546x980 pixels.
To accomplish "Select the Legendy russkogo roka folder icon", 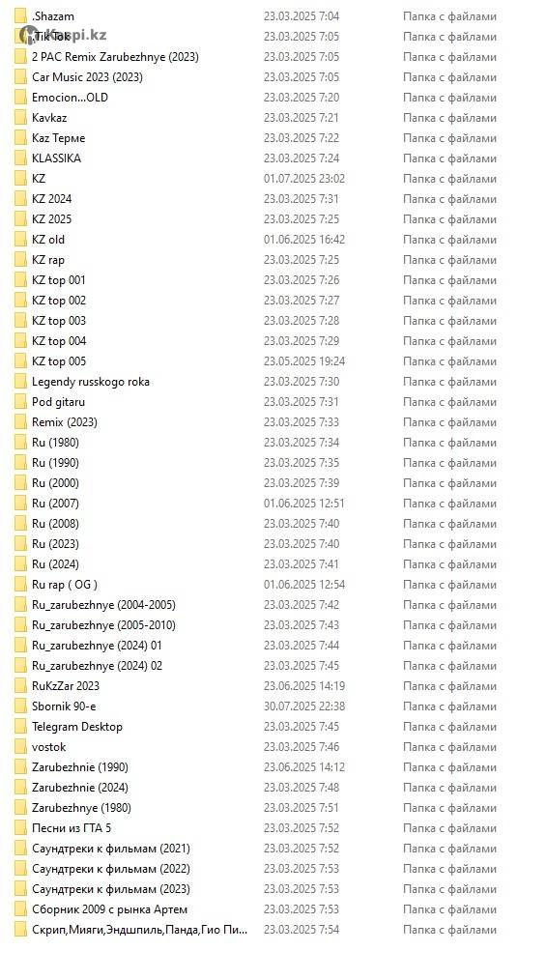I will pos(20,382).
